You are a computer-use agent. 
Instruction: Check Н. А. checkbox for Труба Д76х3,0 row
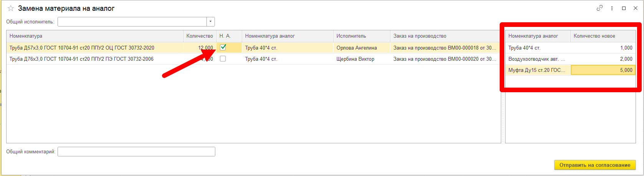click(x=223, y=59)
